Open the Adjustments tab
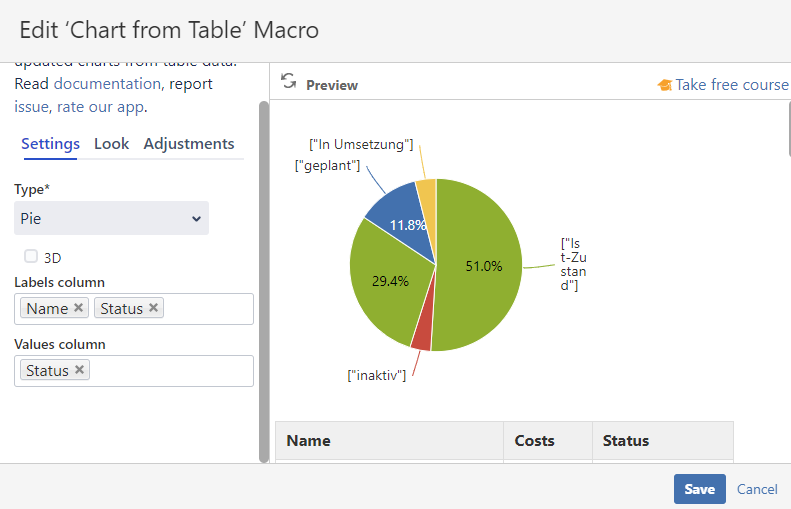This screenshot has height=509, width=791. click(188, 144)
